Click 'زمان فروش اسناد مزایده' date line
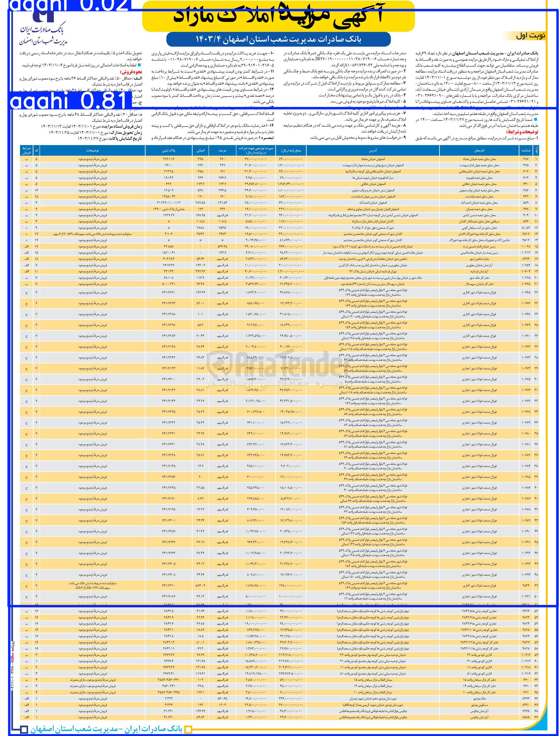This screenshot has width=560, height=736. click(92, 127)
